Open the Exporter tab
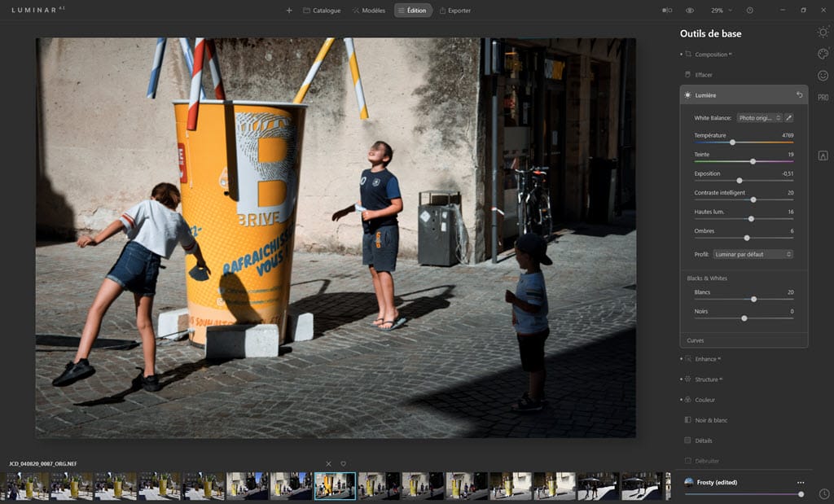 (x=455, y=10)
